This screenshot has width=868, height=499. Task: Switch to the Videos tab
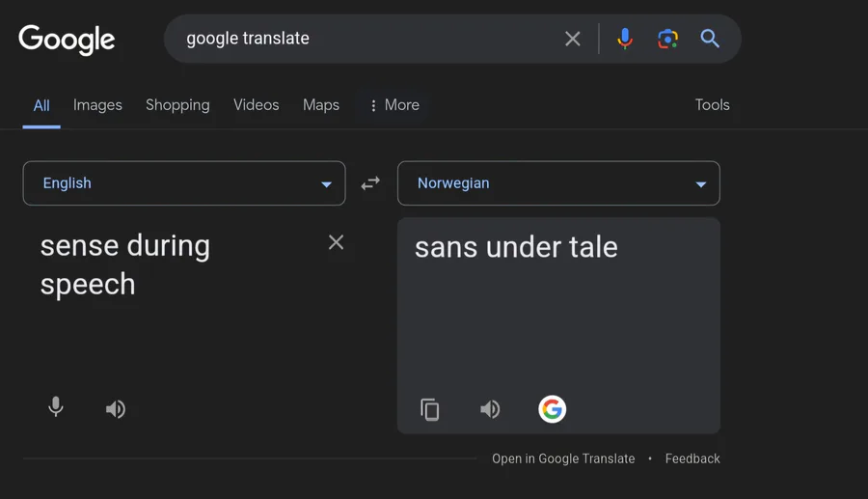tap(257, 105)
